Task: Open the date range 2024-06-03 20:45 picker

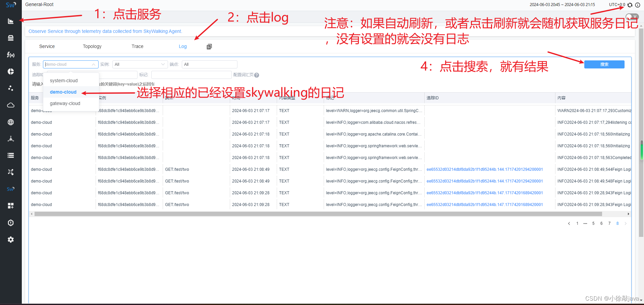Action: click(x=562, y=5)
